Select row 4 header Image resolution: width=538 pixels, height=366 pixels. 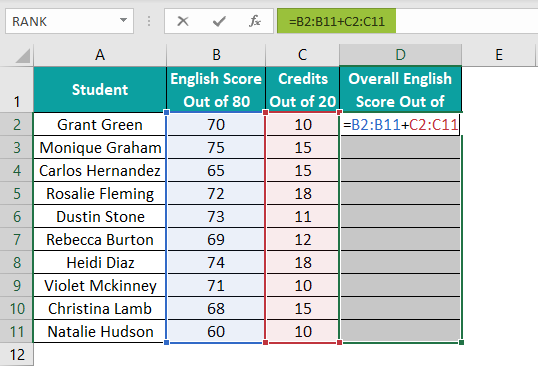16,170
